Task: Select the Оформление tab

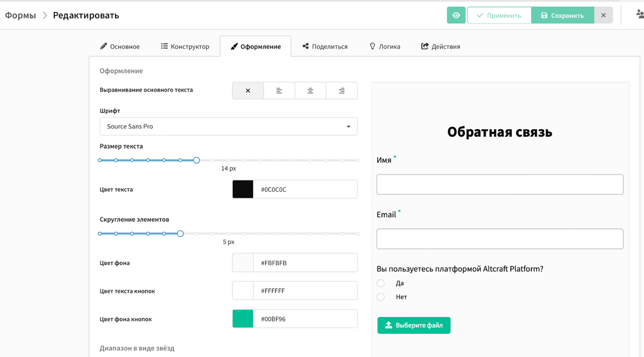Action: (x=255, y=47)
